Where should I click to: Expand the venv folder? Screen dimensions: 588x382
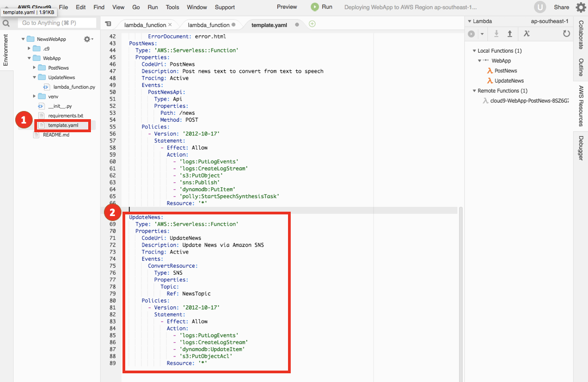point(34,96)
